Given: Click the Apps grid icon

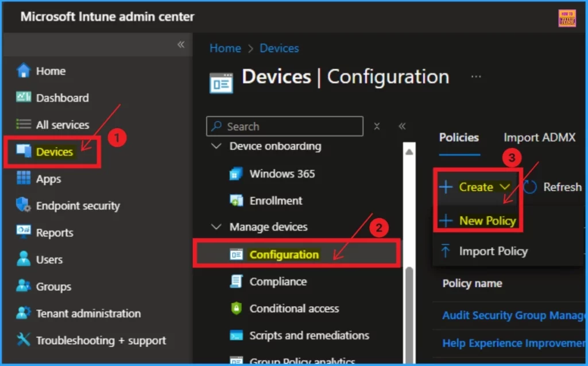Looking at the screenshot, I should (x=23, y=178).
